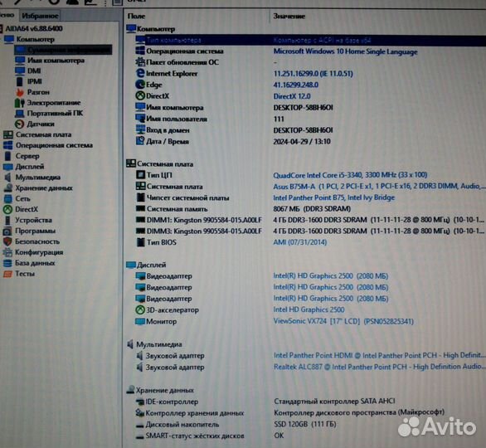The image size is (486, 448).
Task: Open the AMI (07/31/2014) BIOS link
Action: click(x=299, y=242)
